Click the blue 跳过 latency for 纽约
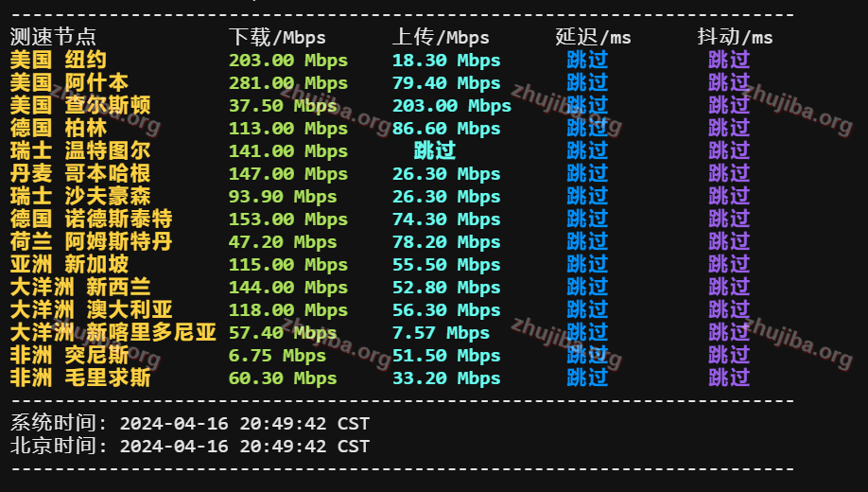Image resolution: width=868 pixels, height=492 pixels. click(x=587, y=60)
